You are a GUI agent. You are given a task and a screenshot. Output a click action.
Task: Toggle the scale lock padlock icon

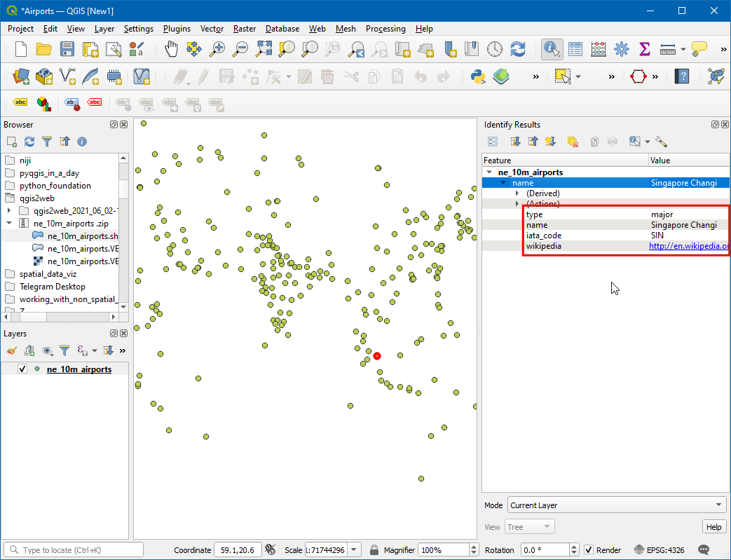point(374,550)
